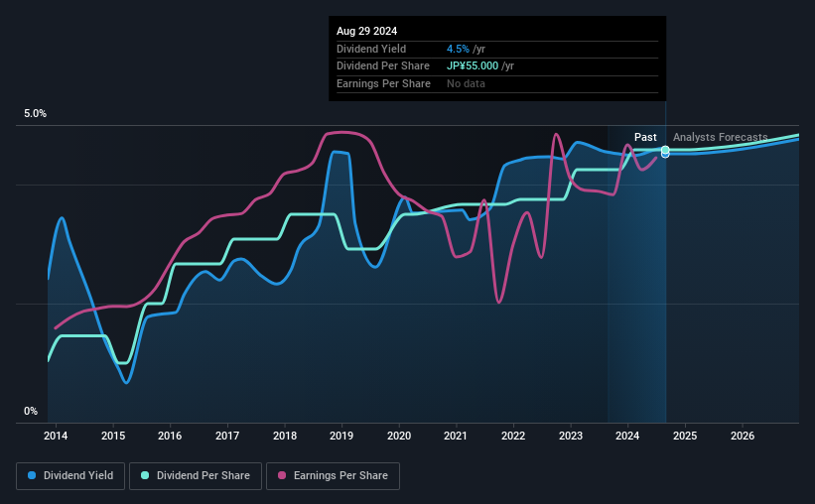Click the teal data point marker at Aug 2024

click(665, 150)
